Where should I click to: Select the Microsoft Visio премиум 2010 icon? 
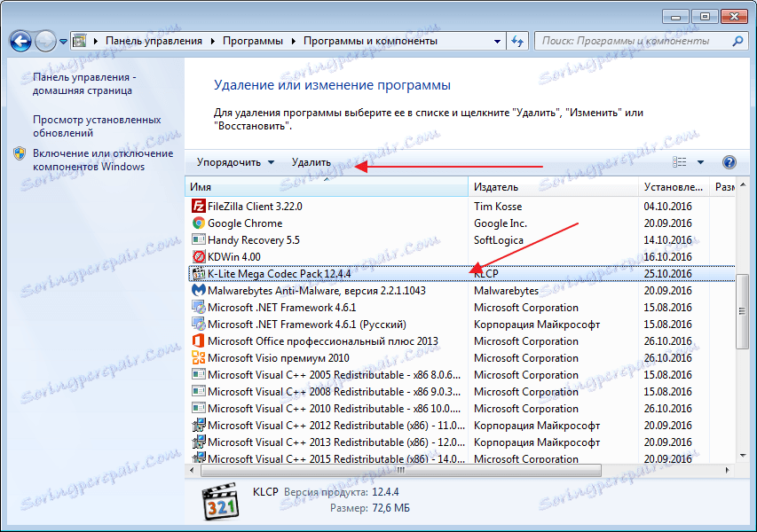point(199,357)
